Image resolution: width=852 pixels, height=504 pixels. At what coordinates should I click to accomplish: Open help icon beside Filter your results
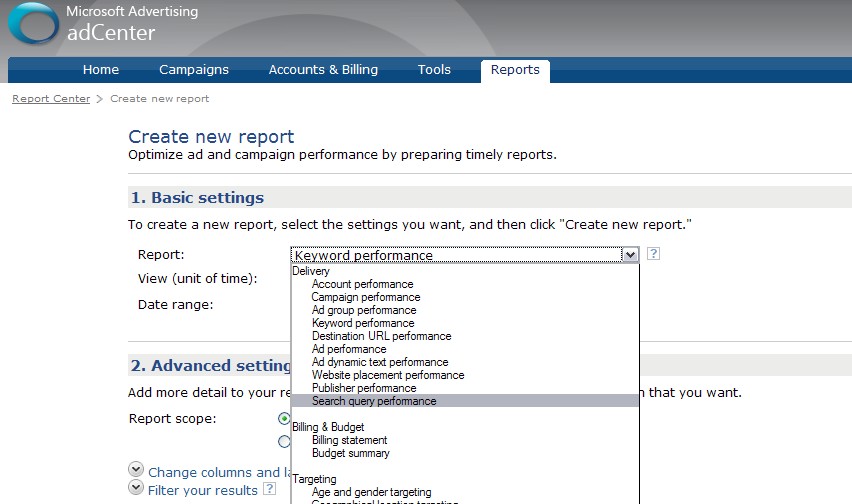tap(270, 488)
